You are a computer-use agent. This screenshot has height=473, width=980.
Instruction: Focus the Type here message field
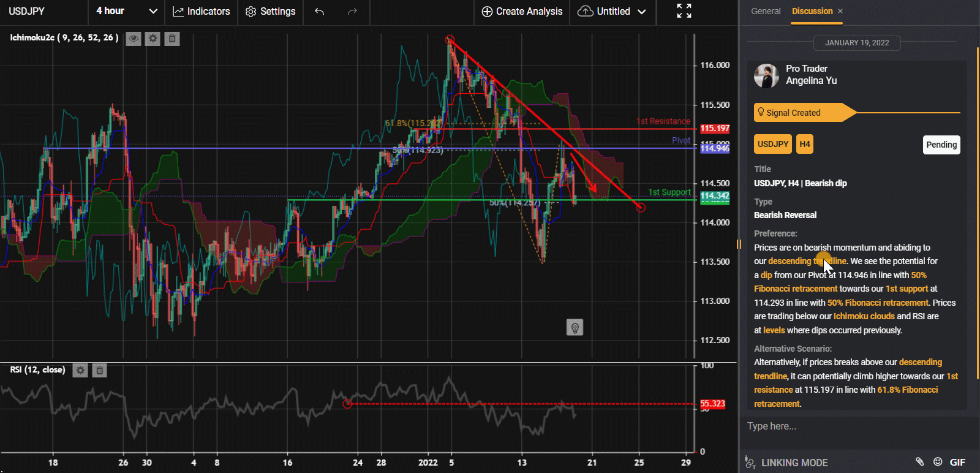tap(858, 426)
